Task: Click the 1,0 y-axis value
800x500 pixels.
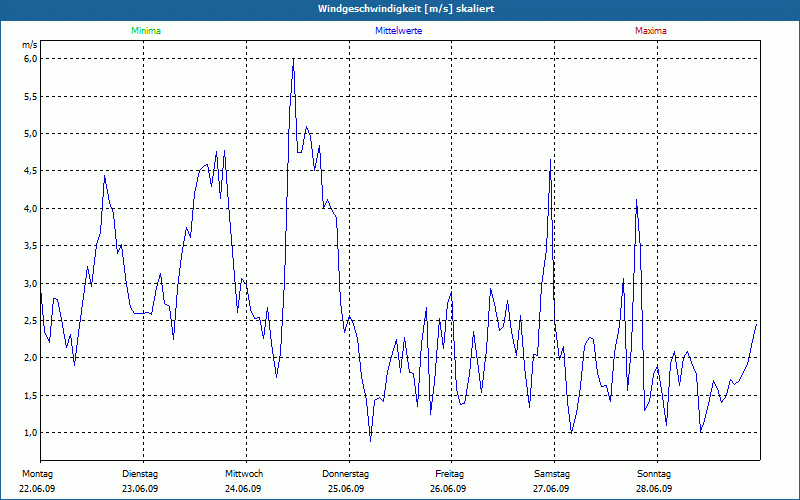Action: (31, 433)
